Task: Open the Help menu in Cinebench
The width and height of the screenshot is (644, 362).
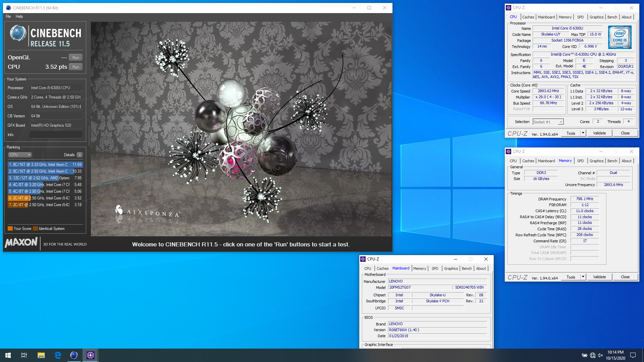Action: 19,16
